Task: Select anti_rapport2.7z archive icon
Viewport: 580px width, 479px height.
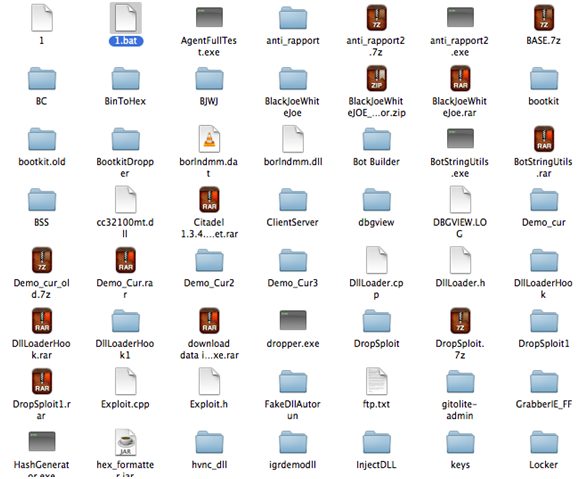Action: point(377,17)
